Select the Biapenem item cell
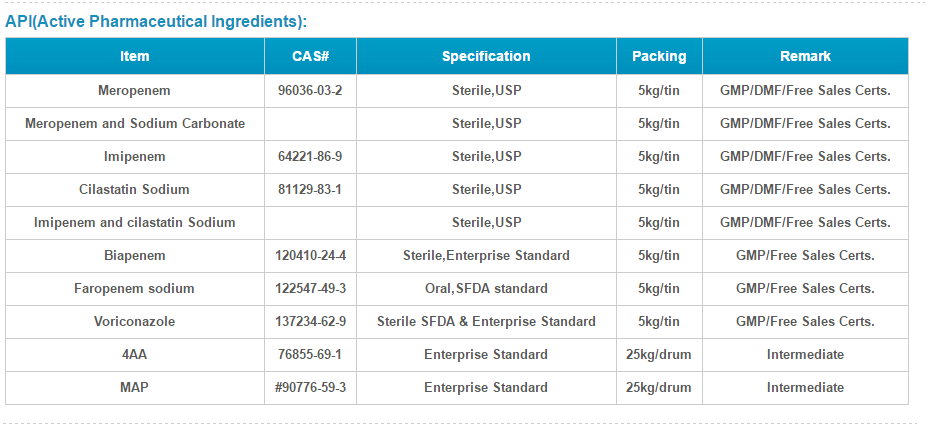The image size is (930, 424). point(135,256)
